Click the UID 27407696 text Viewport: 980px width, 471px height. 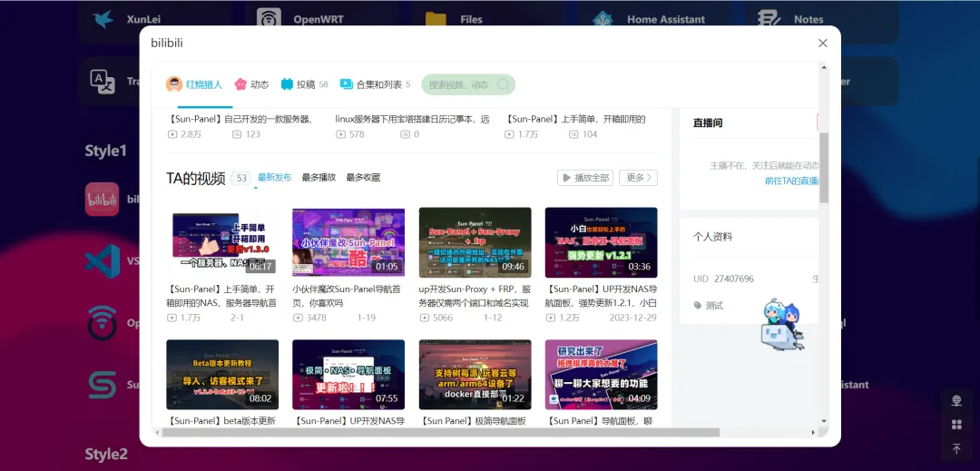[x=723, y=279]
